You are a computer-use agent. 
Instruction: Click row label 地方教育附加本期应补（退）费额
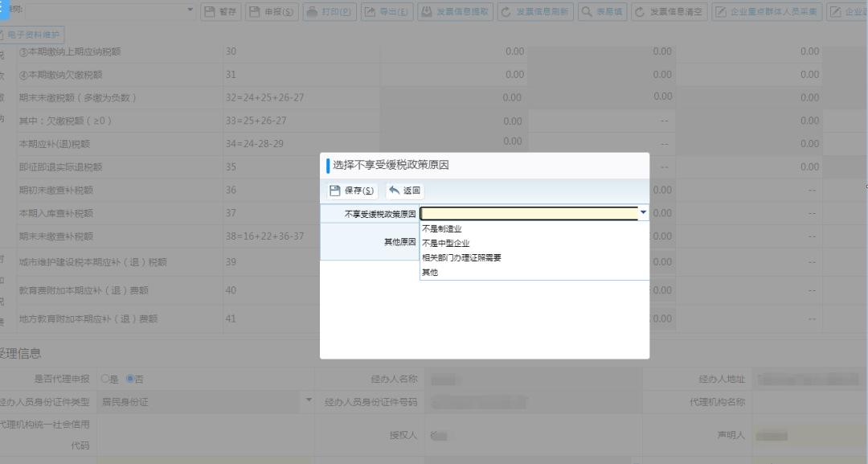(88, 319)
